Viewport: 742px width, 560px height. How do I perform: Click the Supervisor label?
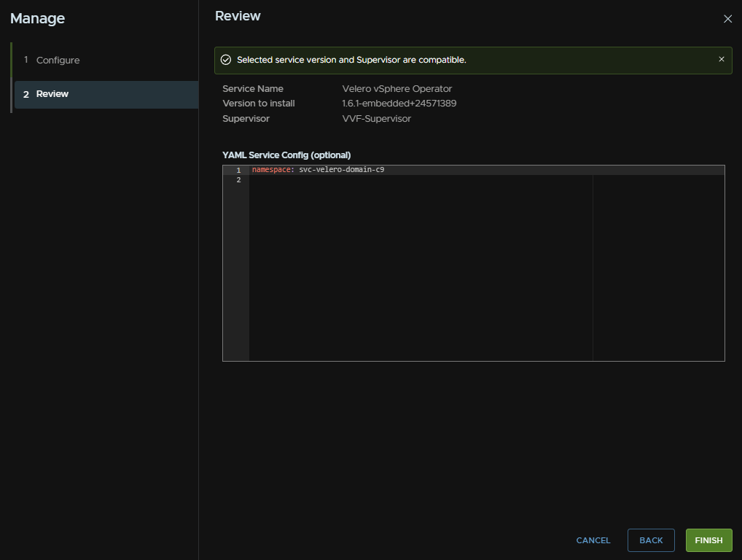tap(246, 118)
